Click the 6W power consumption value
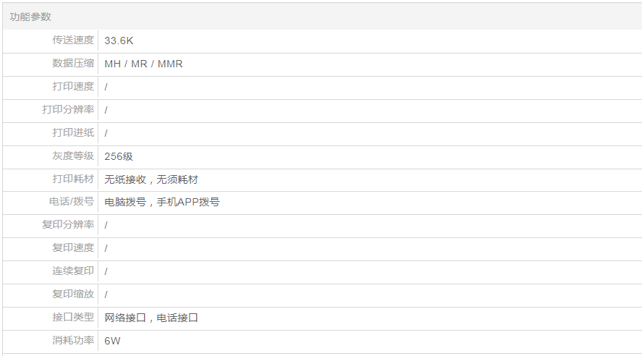Image resolution: width=644 pixels, height=356 pixels. (x=112, y=341)
